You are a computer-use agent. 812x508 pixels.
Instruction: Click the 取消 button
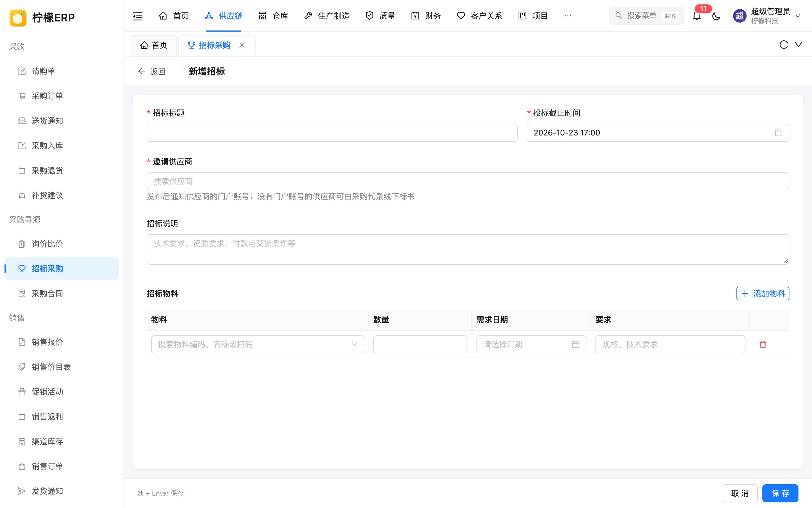(740, 493)
